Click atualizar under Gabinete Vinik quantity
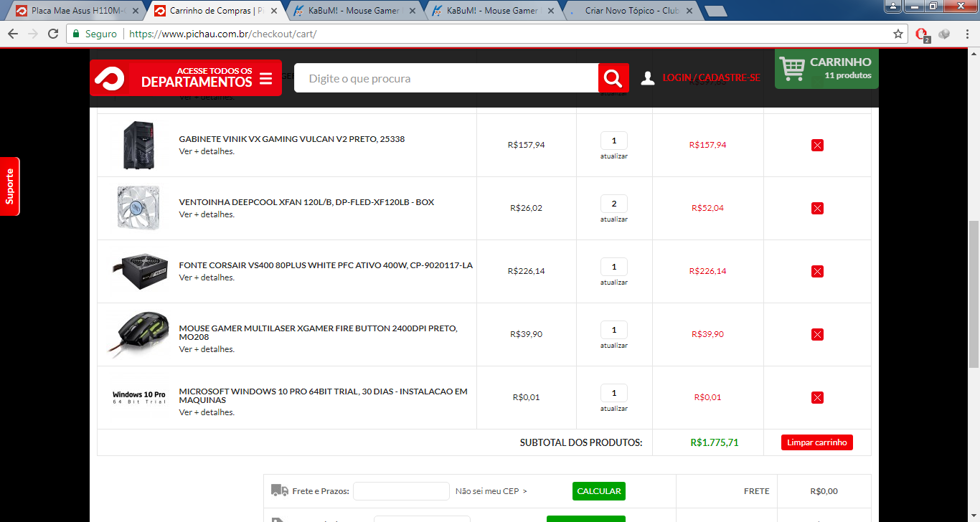 click(614, 156)
